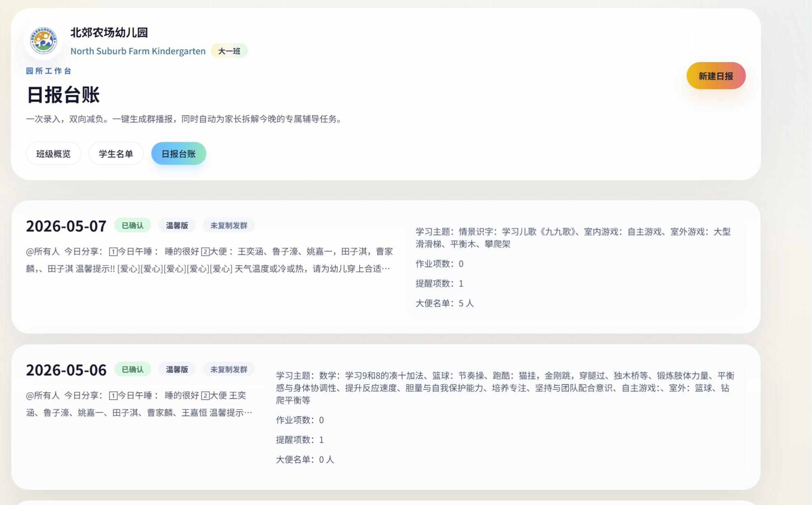Click 已确认 badge on 2026-05-06 report
The width and height of the screenshot is (812, 505).
point(133,370)
